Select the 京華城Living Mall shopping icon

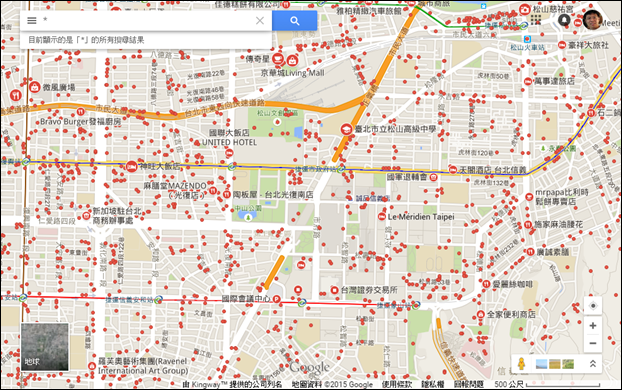click(292, 61)
